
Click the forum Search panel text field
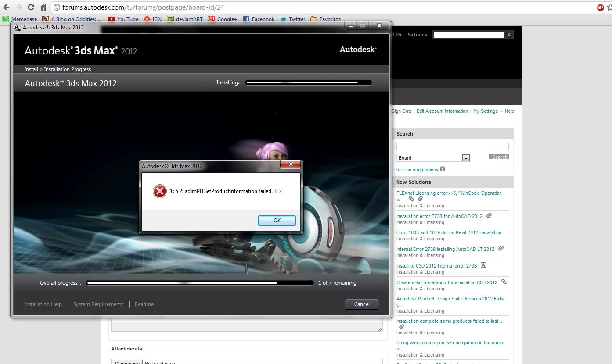[452, 146]
